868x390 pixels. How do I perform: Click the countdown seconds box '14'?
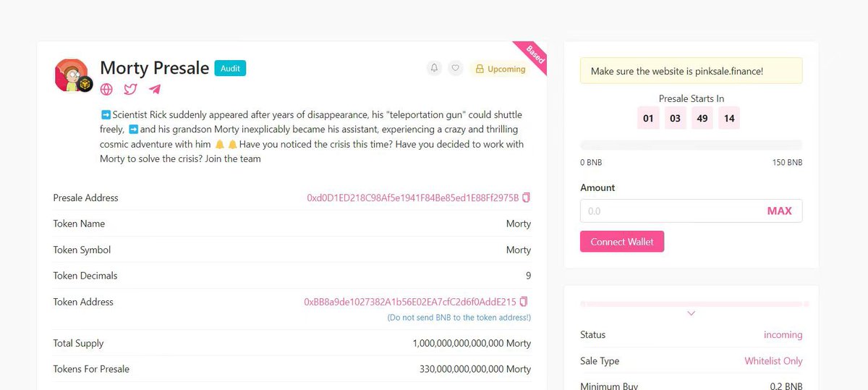[729, 118]
